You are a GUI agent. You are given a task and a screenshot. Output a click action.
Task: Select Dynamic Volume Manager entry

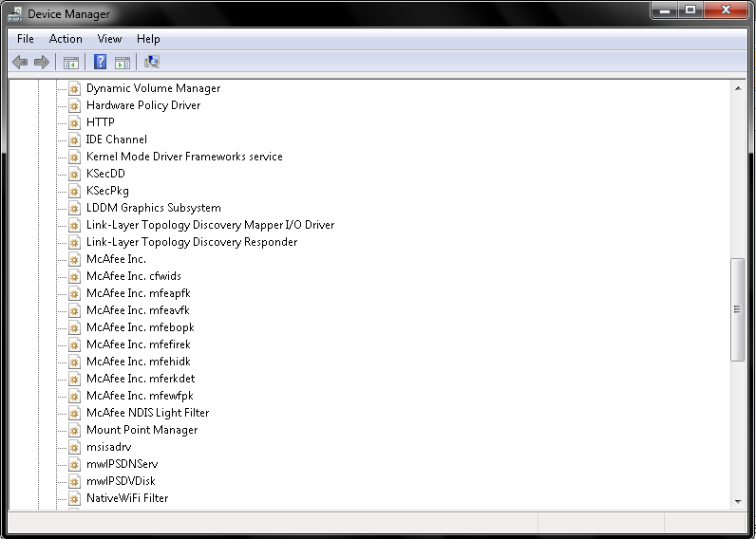pyautogui.click(x=153, y=88)
